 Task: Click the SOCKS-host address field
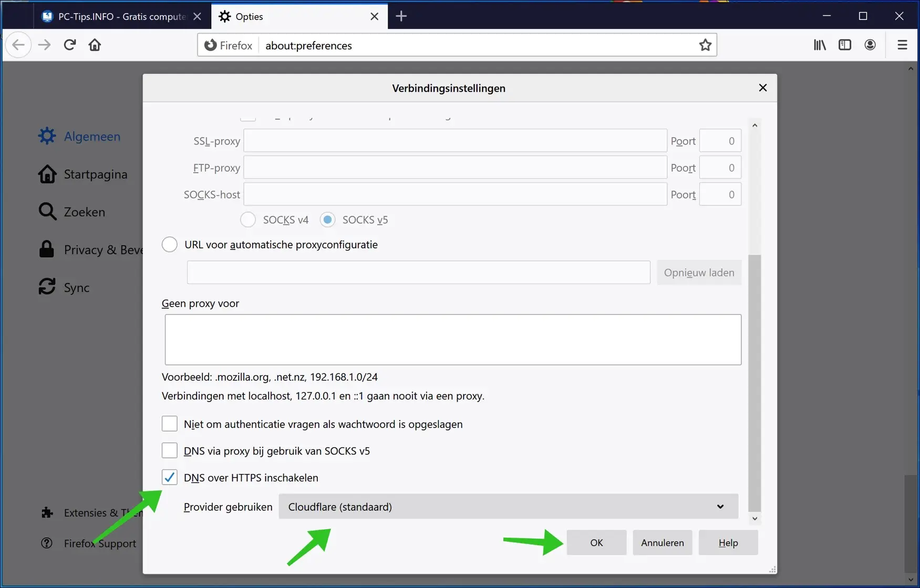[x=455, y=194]
